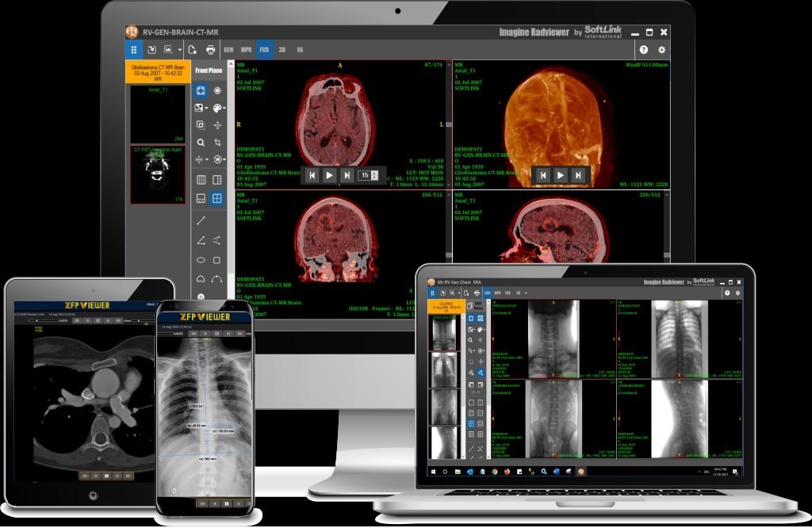Viewport: 812px width, 528px height.
Task: Click the print icon in brain viewer toolbar
Action: 210,50
